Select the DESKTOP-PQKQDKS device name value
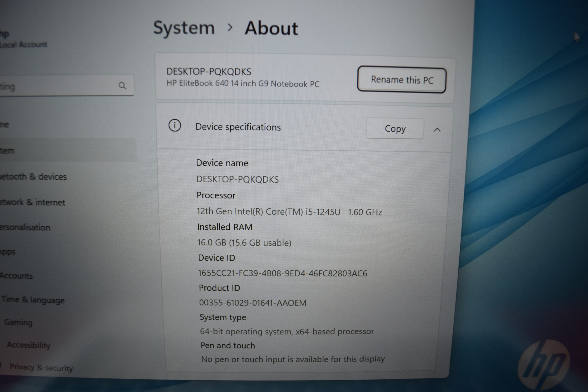The height and width of the screenshot is (392, 588). (237, 180)
